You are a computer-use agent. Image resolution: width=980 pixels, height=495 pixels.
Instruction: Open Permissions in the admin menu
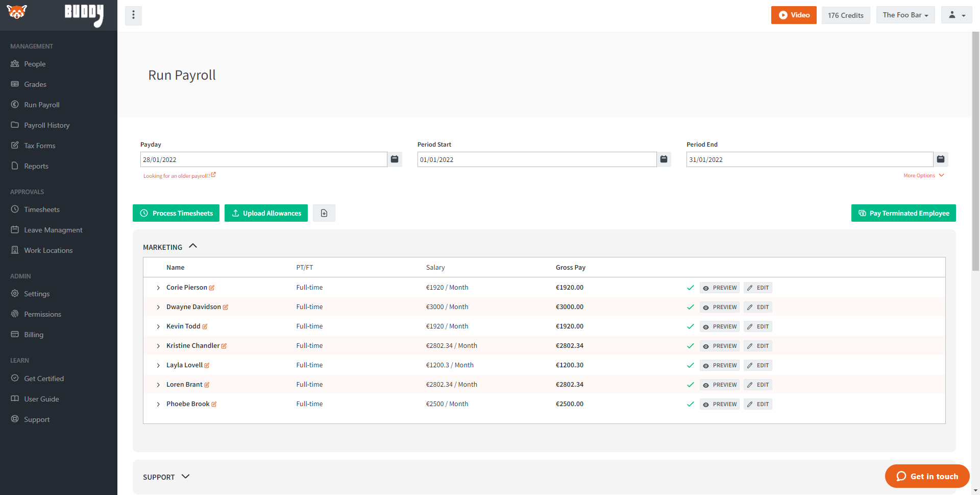(42, 314)
